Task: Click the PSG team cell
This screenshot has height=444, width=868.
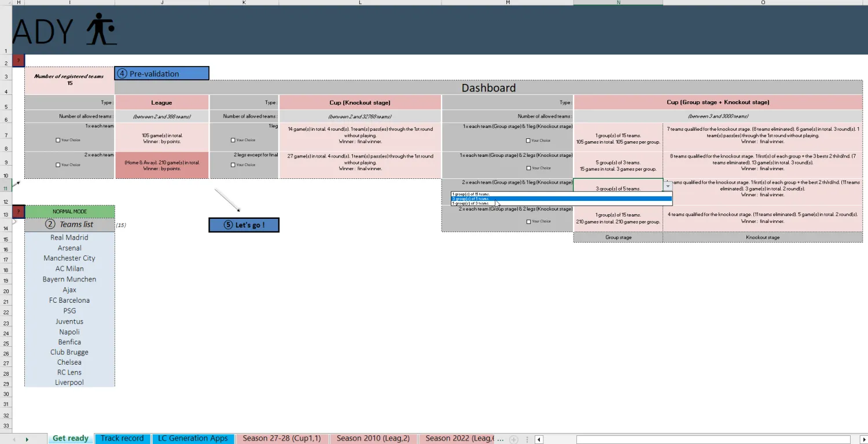Action: click(x=69, y=311)
